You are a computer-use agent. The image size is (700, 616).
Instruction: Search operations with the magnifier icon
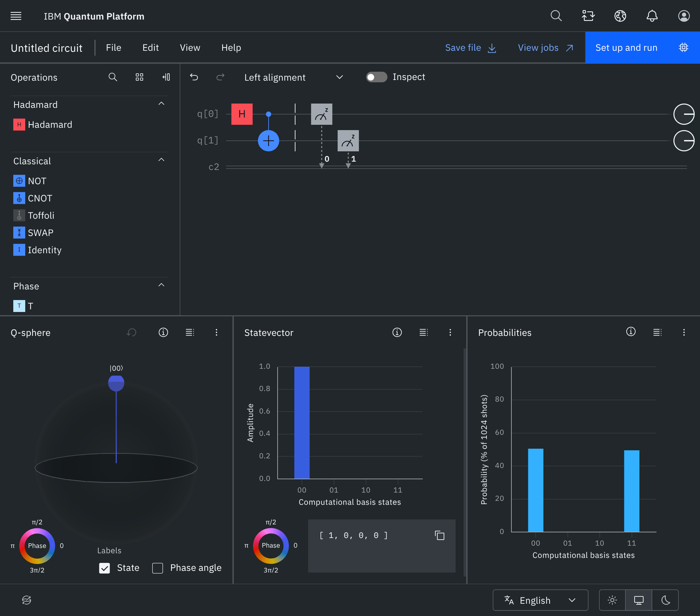coord(113,77)
